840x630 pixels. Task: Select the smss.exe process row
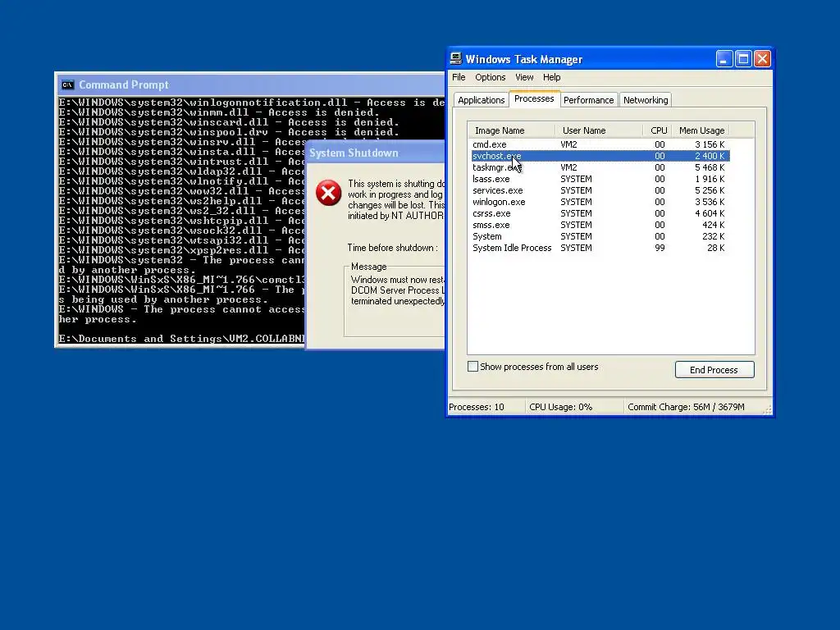(x=600, y=225)
